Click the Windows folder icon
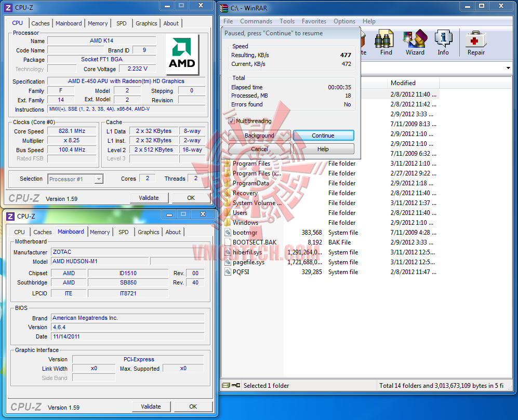518x420 pixels. coord(227,223)
